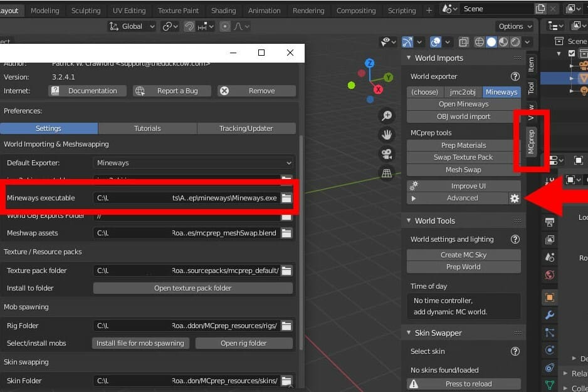Click the green Y axis gizmo

click(388, 78)
